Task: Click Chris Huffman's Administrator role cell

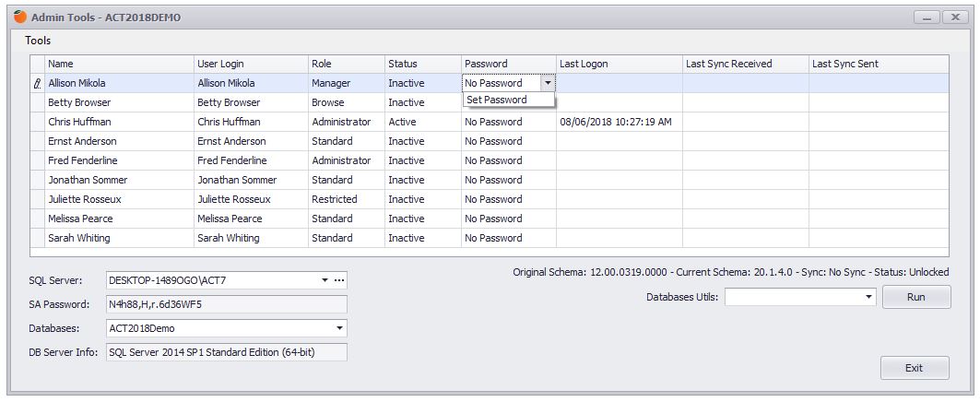Action: click(x=347, y=122)
